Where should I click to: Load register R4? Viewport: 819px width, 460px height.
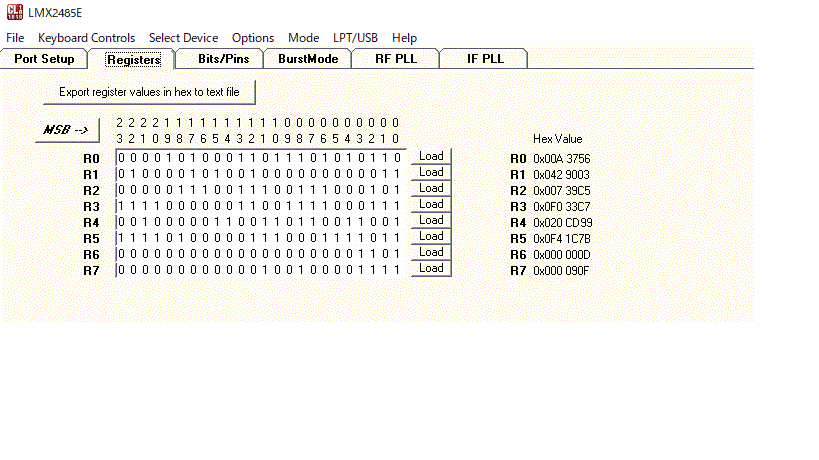coord(431,220)
